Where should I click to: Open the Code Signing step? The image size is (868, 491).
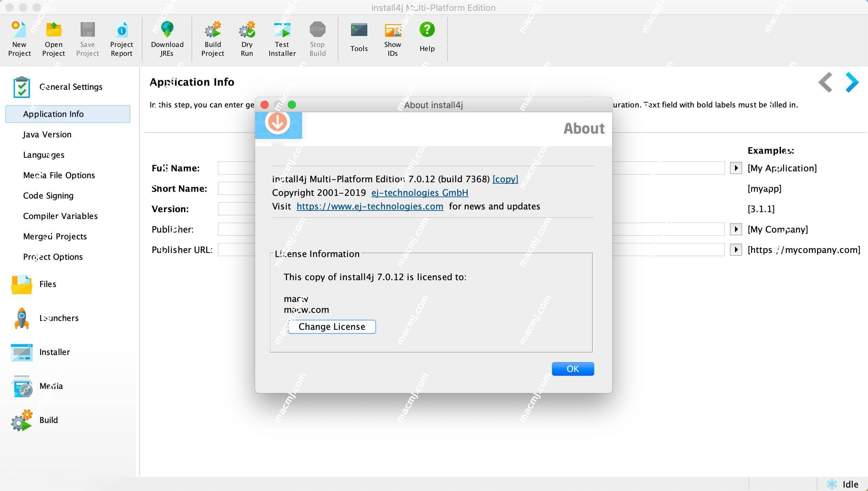48,196
